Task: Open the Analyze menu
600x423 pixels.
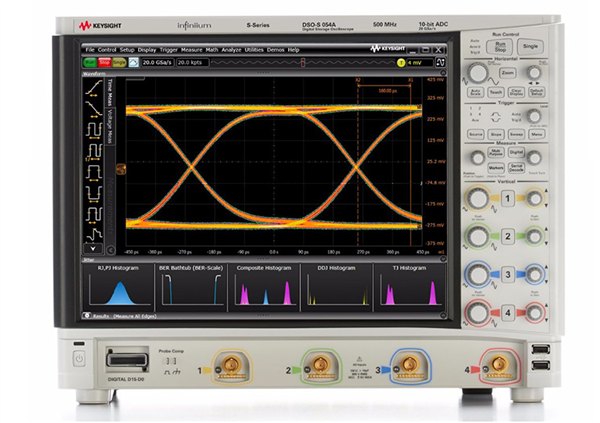Action: click(x=232, y=50)
